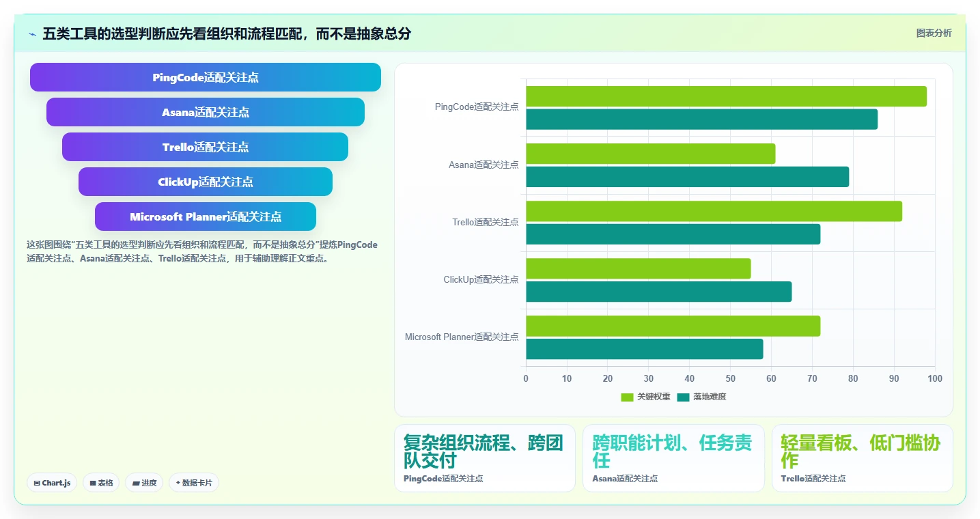Open the 复杂组织流程、跨团队交付 data card
This screenshot has height=519, width=980.
(x=485, y=458)
